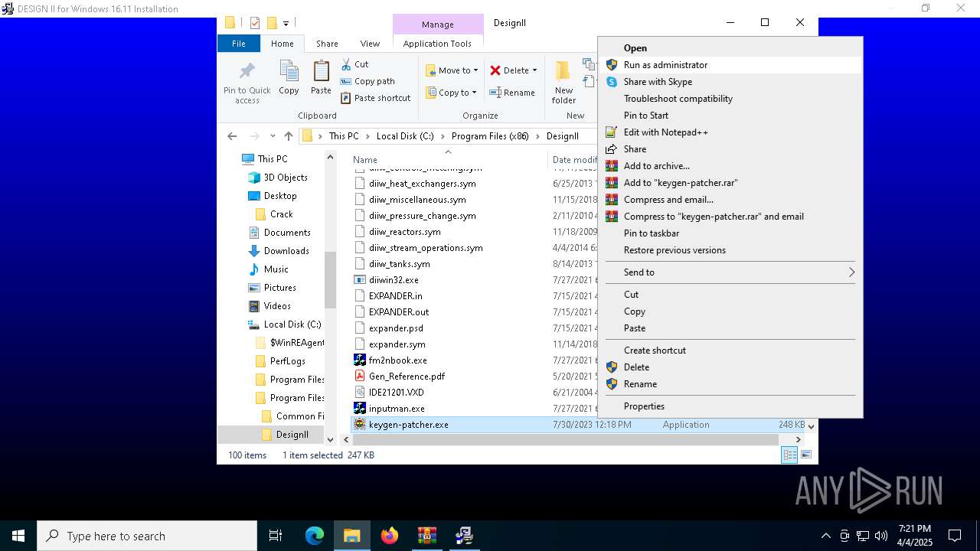The height and width of the screenshot is (551, 980).
Task: Choose Add to "keygen-patcher.rar"
Action: [x=730, y=183]
